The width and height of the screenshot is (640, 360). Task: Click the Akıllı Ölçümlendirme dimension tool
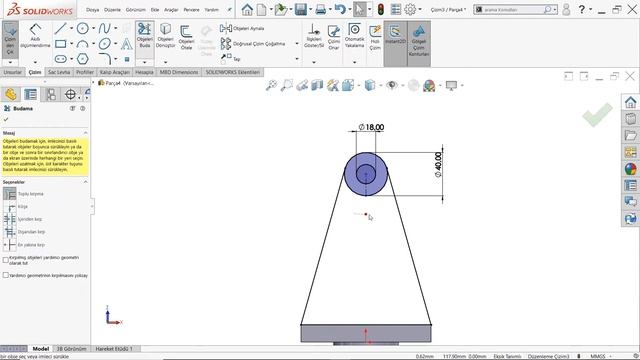35,36
